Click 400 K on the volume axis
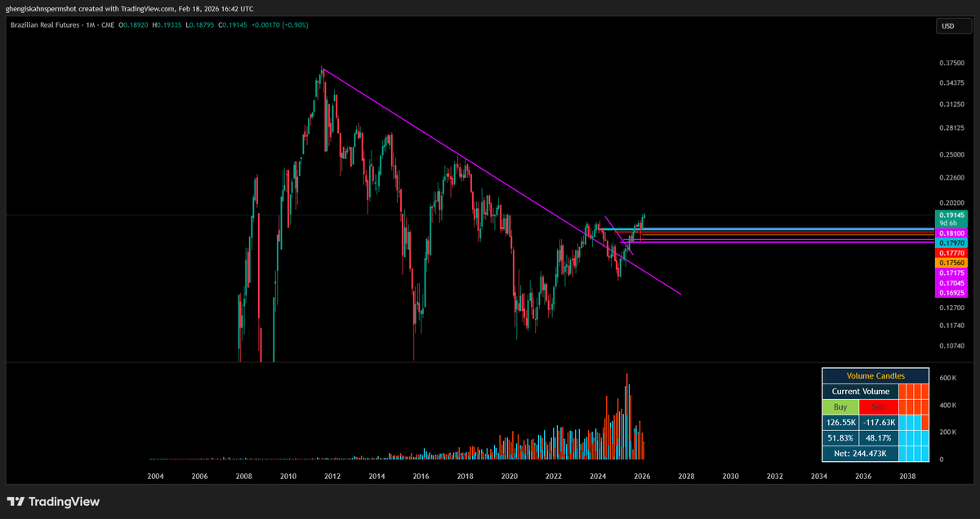Image resolution: width=980 pixels, height=519 pixels. click(948, 405)
